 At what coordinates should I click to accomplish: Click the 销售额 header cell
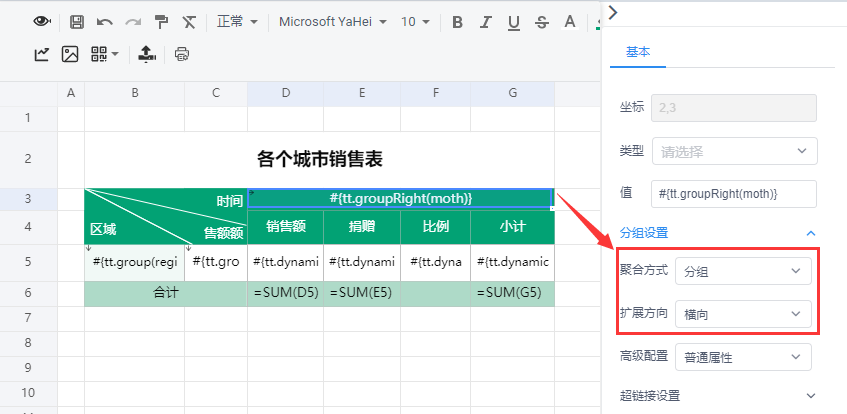(x=286, y=227)
